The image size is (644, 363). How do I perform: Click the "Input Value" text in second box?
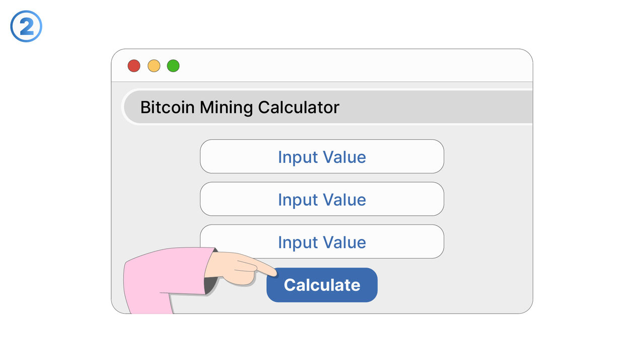tap(322, 200)
